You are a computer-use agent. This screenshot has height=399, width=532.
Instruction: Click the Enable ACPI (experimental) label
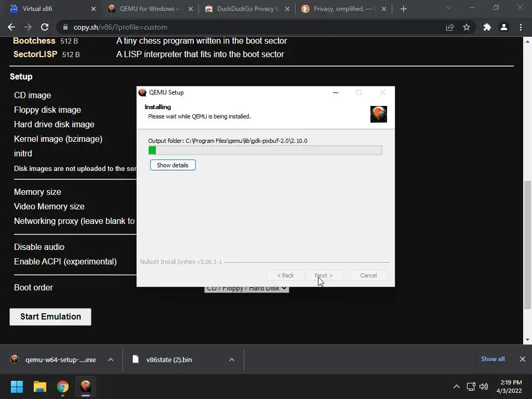[65, 262]
